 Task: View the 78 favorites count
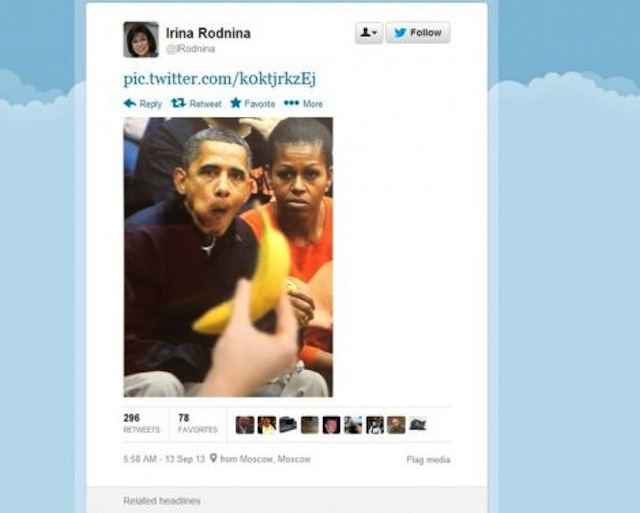pyautogui.click(x=198, y=423)
